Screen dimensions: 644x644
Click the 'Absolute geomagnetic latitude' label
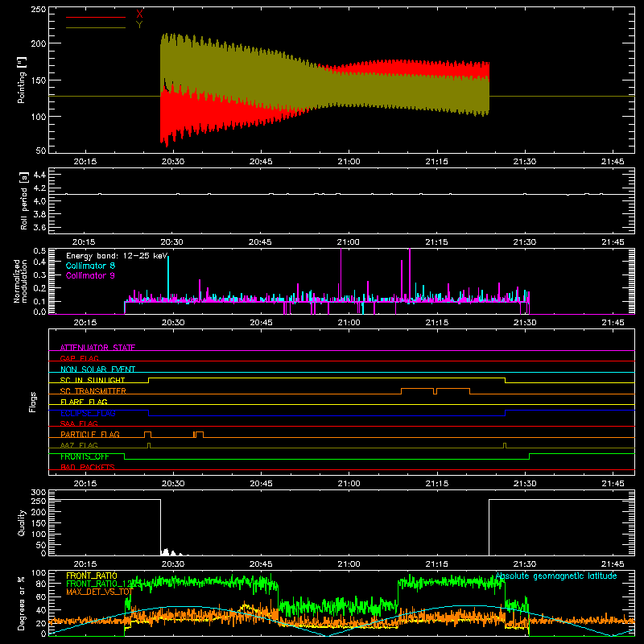point(556,576)
